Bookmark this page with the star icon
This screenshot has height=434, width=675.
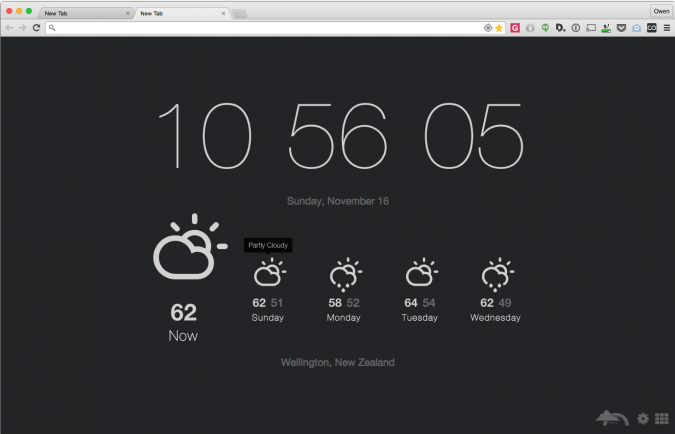pos(499,28)
